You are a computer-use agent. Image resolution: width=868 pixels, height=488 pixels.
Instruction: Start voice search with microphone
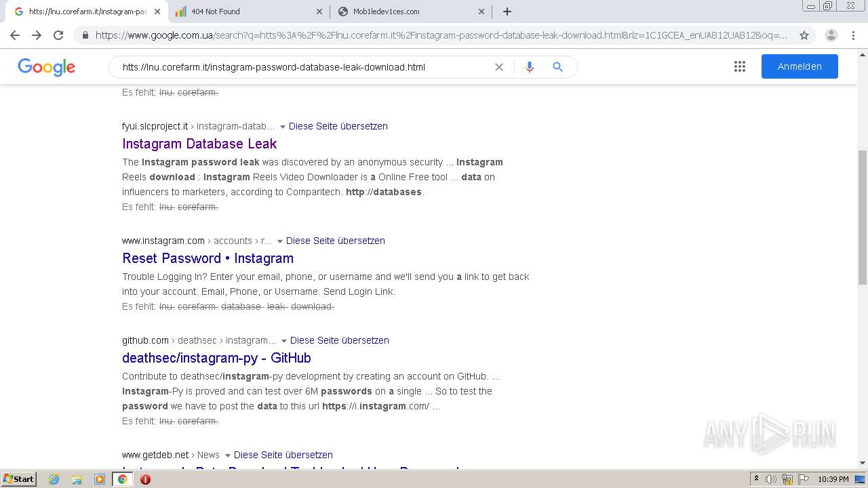click(530, 67)
